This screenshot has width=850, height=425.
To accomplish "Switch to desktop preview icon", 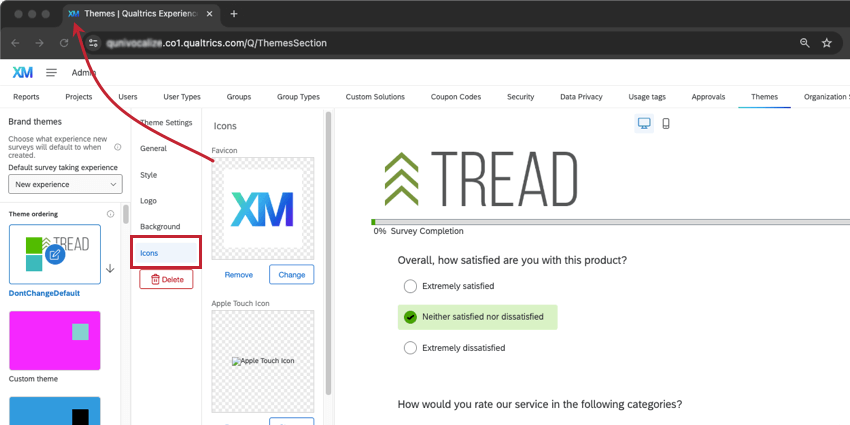I will pos(644,124).
